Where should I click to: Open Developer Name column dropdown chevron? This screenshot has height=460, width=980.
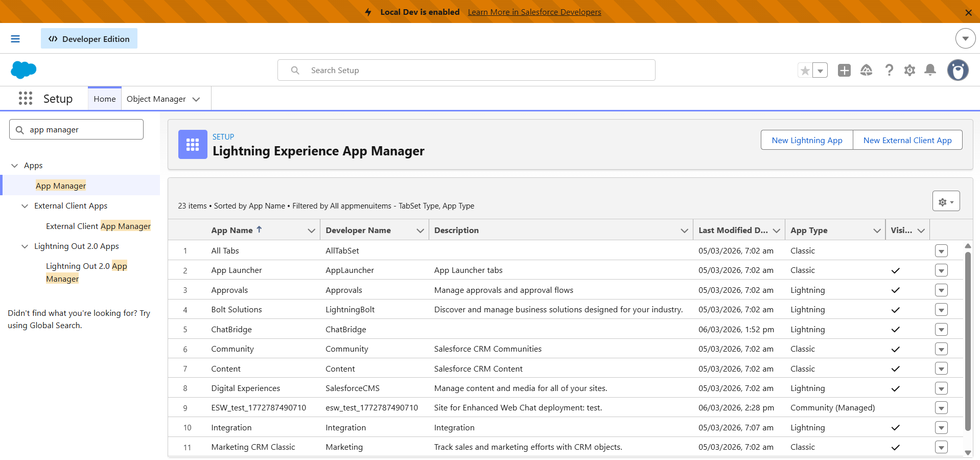coord(420,231)
